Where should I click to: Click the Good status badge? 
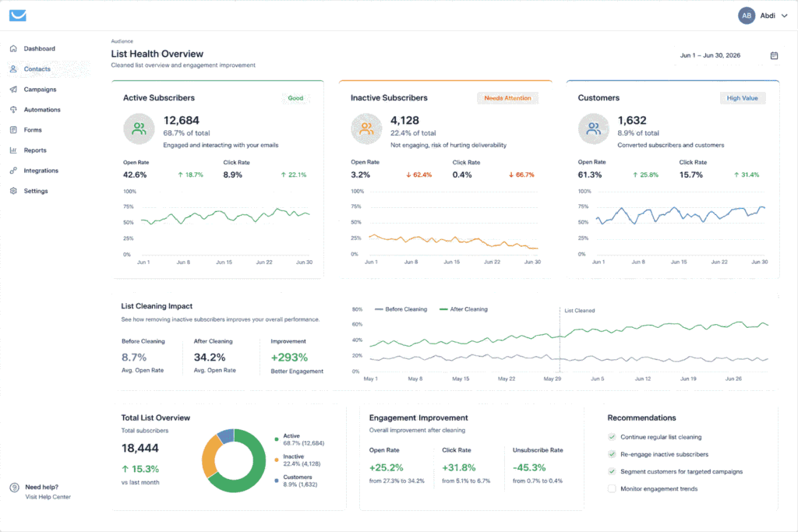pyautogui.click(x=295, y=98)
